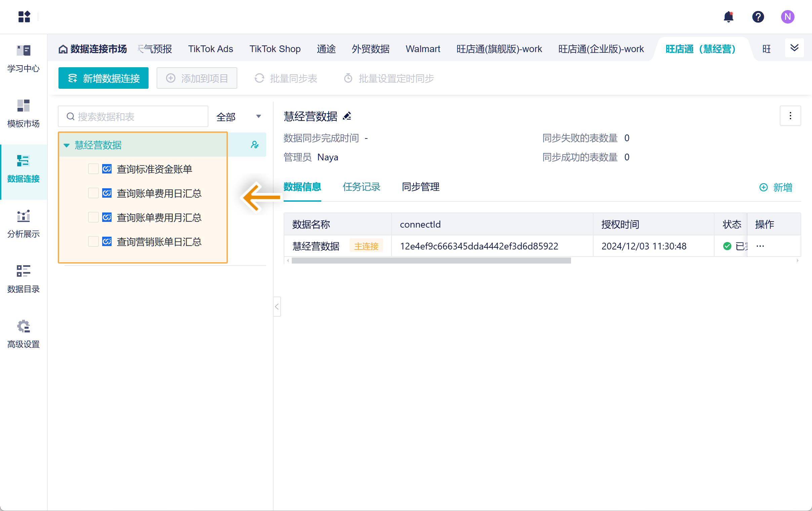Click the edit pencil next to 慧经营数据 title
This screenshot has height=511, width=812.
click(x=347, y=116)
